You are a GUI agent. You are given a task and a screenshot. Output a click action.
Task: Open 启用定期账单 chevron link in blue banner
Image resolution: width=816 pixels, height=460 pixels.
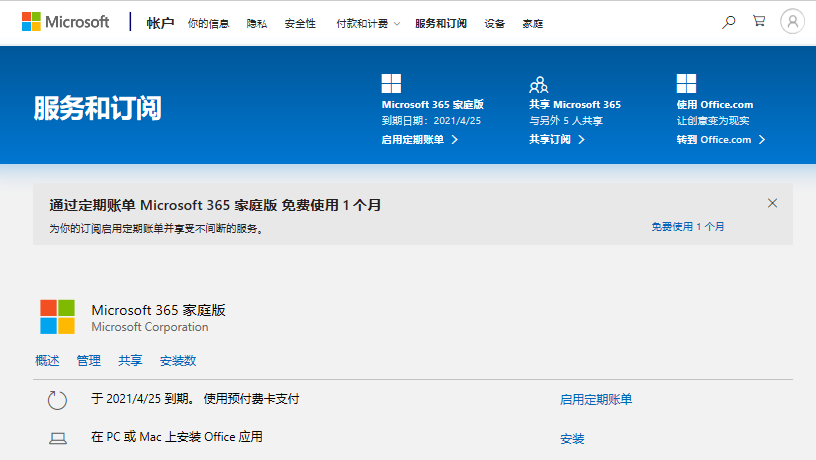point(419,140)
